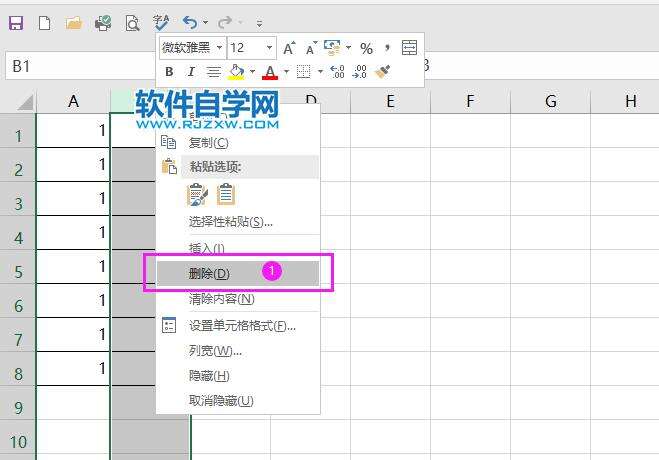Select row 3 header
This screenshot has width=659, height=460.
pyautogui.click(x=18, y=199)
